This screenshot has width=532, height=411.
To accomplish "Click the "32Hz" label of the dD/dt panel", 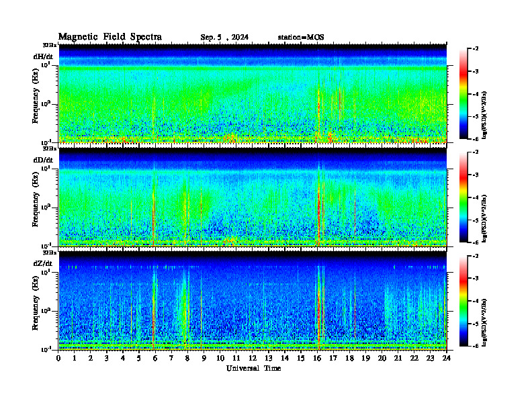I will click(50, 148).
